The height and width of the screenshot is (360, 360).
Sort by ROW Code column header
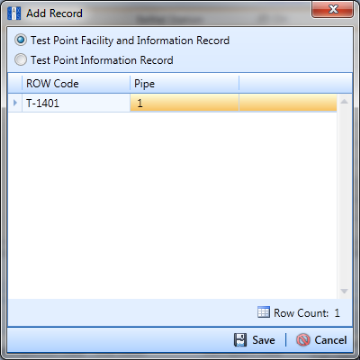pos(76,83)
